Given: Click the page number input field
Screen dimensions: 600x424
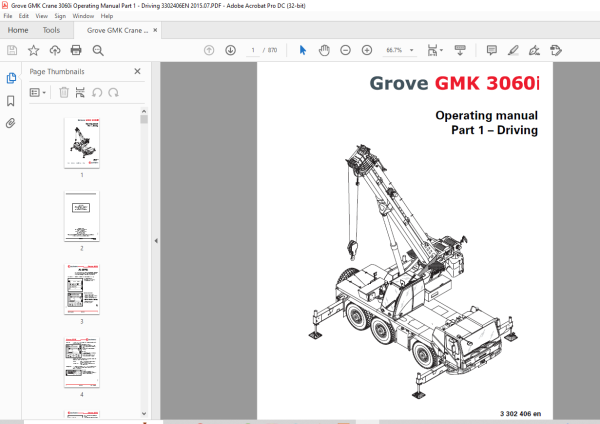Looking at the screenshot, I should 253,50.
